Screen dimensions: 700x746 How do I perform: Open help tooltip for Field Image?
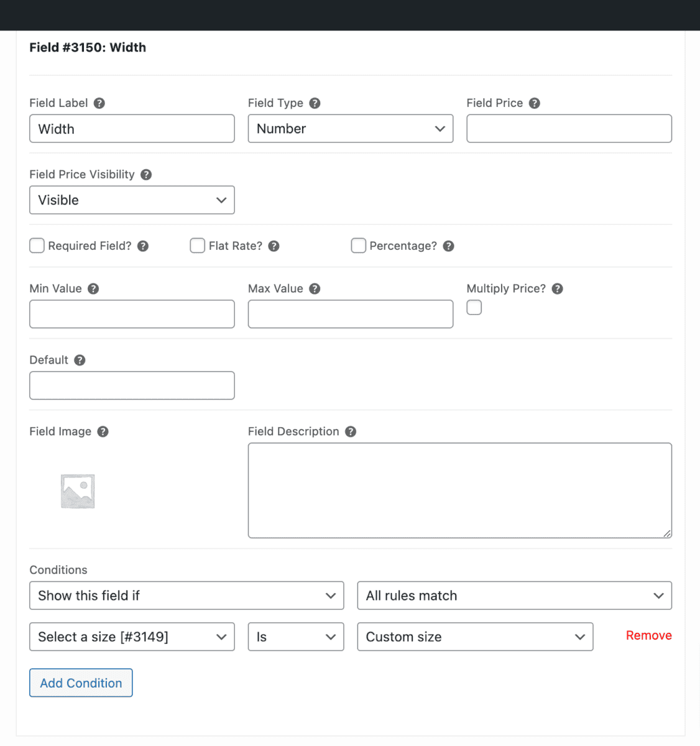point(103,431)
